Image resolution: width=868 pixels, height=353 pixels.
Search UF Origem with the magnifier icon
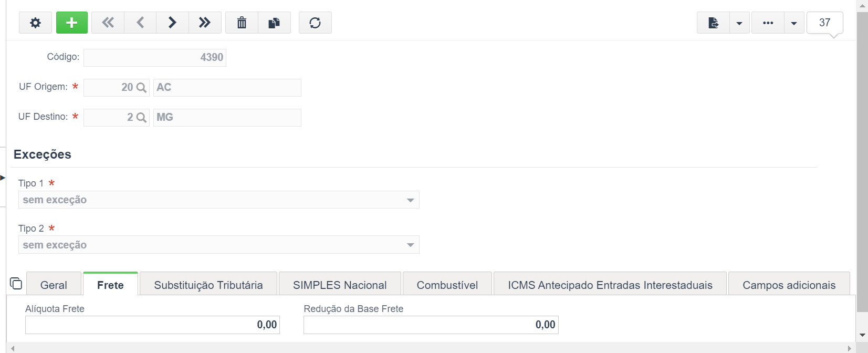click(x=141, y=88)
